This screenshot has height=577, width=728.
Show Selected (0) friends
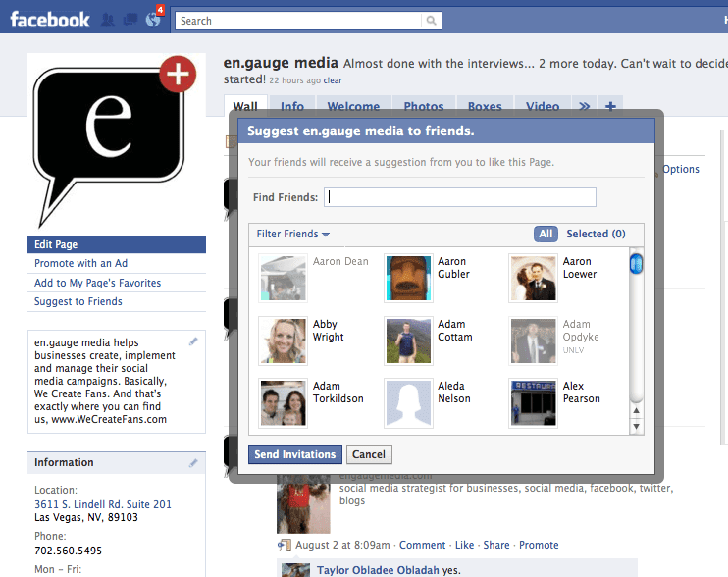[596, 234]
